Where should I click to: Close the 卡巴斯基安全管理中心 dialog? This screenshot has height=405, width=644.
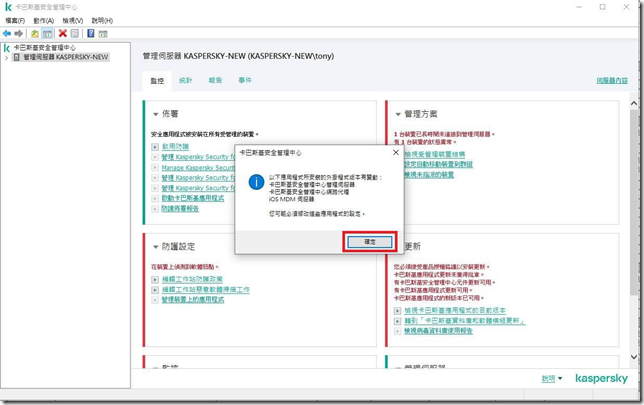[x=396, y=153]
